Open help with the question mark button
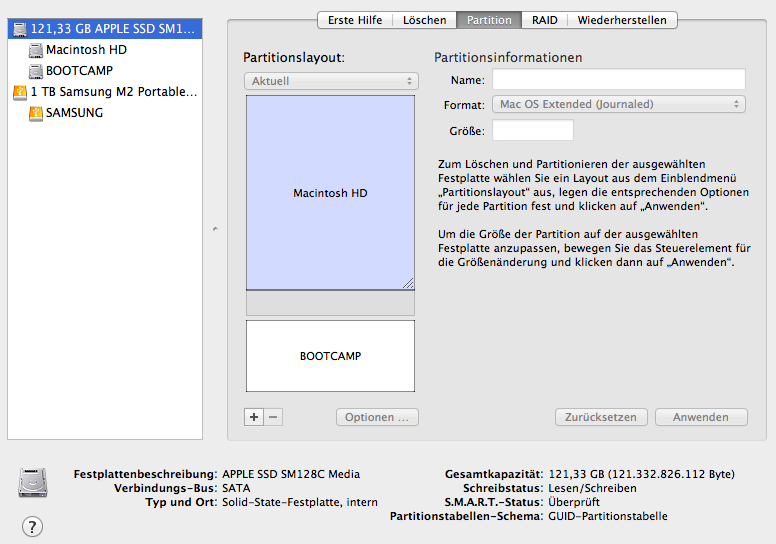 click(x=32, y=527)
